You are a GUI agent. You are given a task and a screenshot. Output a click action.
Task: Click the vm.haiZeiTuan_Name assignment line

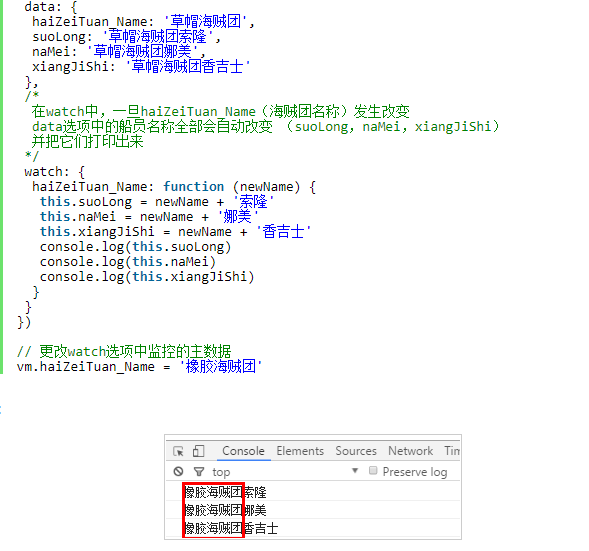(139, 366)
